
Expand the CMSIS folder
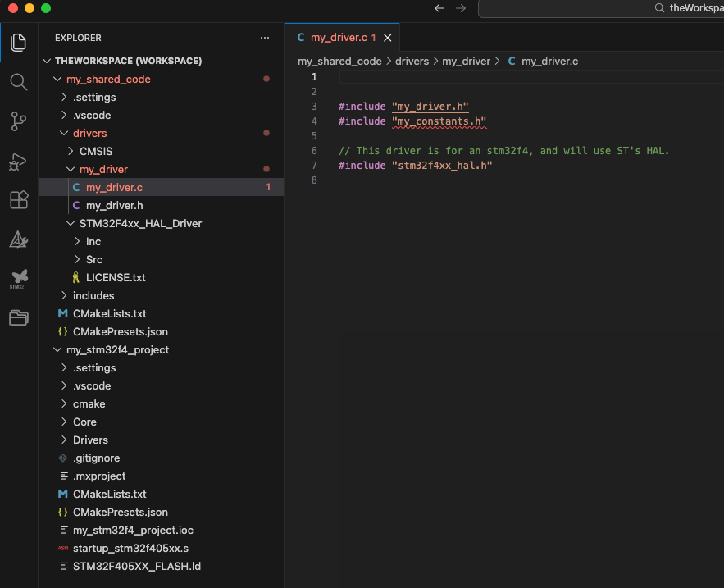point(96,151)
